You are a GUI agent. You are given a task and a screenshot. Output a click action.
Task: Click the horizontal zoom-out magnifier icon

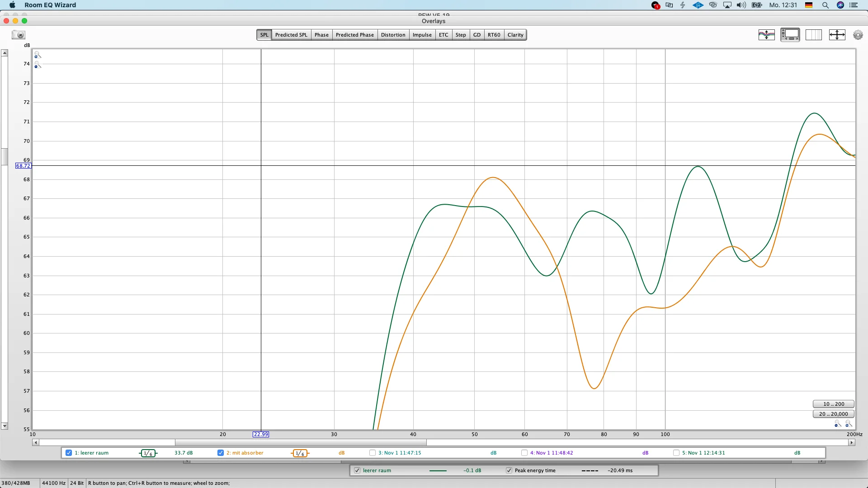[x=838, y=424]
